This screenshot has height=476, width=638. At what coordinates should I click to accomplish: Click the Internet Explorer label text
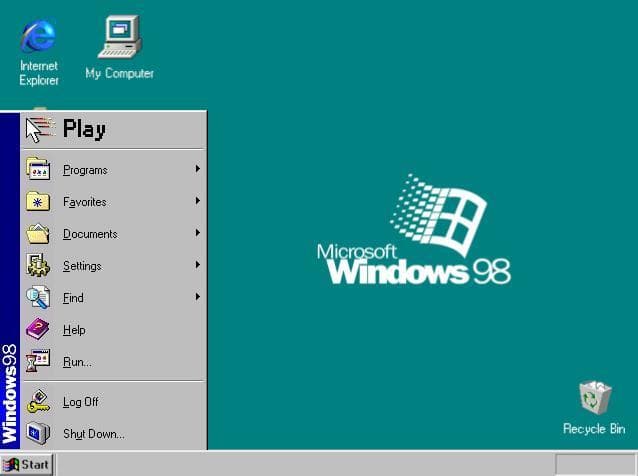point(39,73)
